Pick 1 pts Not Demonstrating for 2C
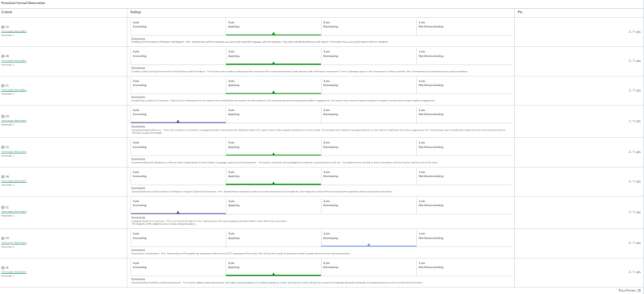 point(464,86)
